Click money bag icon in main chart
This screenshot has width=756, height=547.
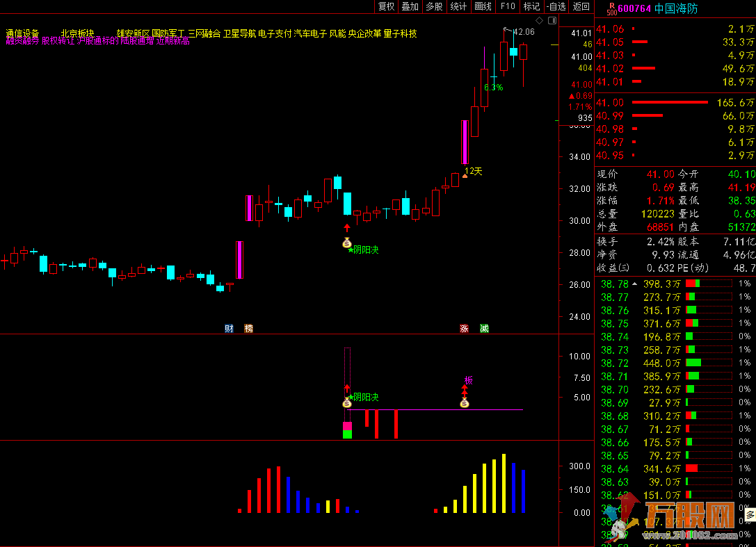tap(347, 243)
